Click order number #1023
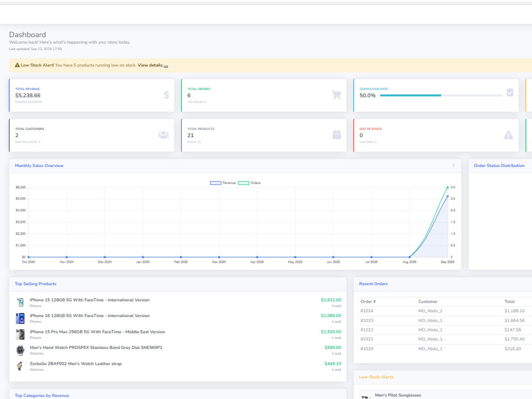The height and width of the screenshot is (399, 532). click(367, 320)
